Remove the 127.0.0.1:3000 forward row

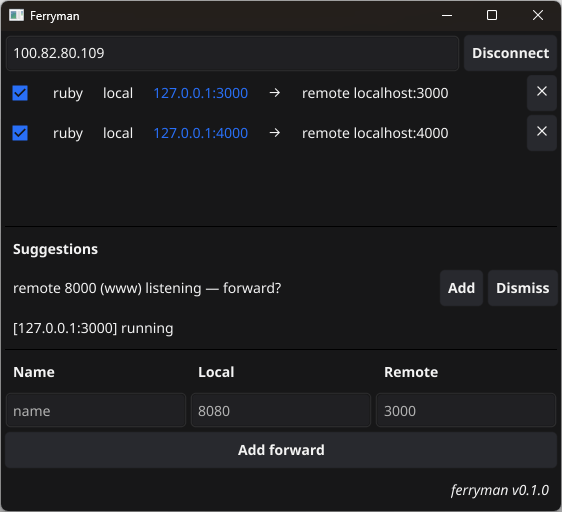tap(542, 93)
